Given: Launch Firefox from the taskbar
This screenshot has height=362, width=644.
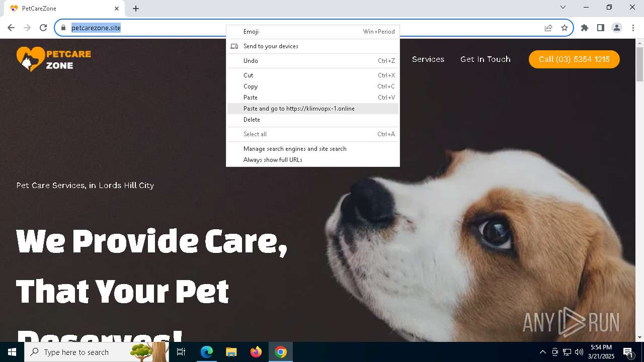Looking at the screenshot, I should click(256, 352).
